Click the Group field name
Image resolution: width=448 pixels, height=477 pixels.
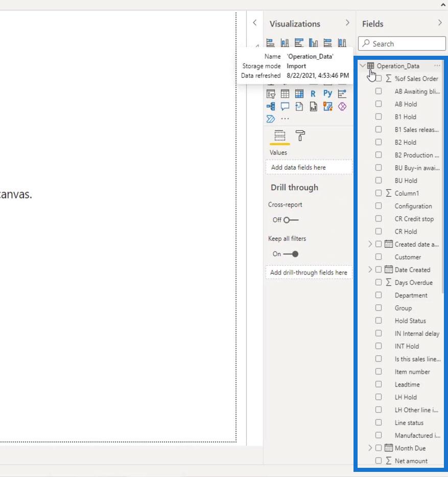(x=403, y=308)
